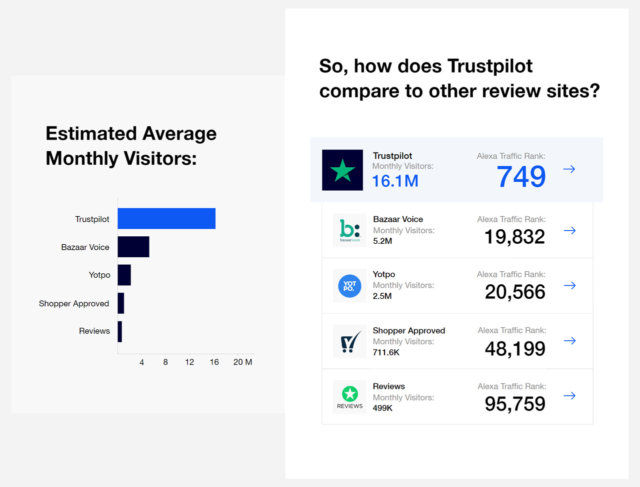Click the 8 axis tick label
The height and width of the screenshot is (487, 640).
(x=165, y=362)
